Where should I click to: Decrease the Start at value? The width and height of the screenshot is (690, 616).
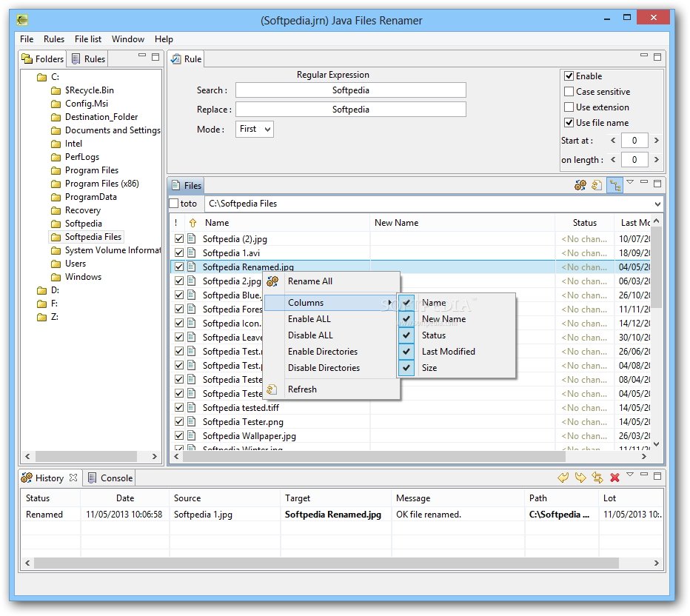613,141
